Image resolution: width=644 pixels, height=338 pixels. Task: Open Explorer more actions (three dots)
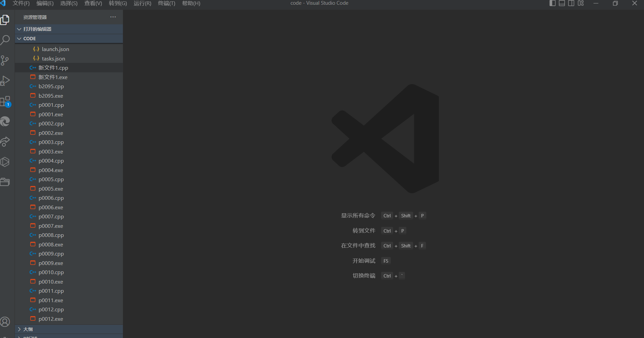tap(113, 17)
